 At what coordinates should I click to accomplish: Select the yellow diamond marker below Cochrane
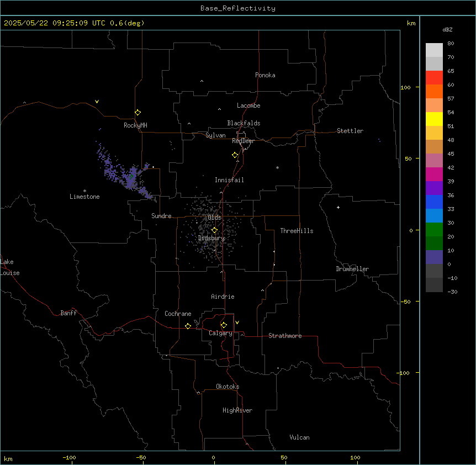click(x=188, y=326)
